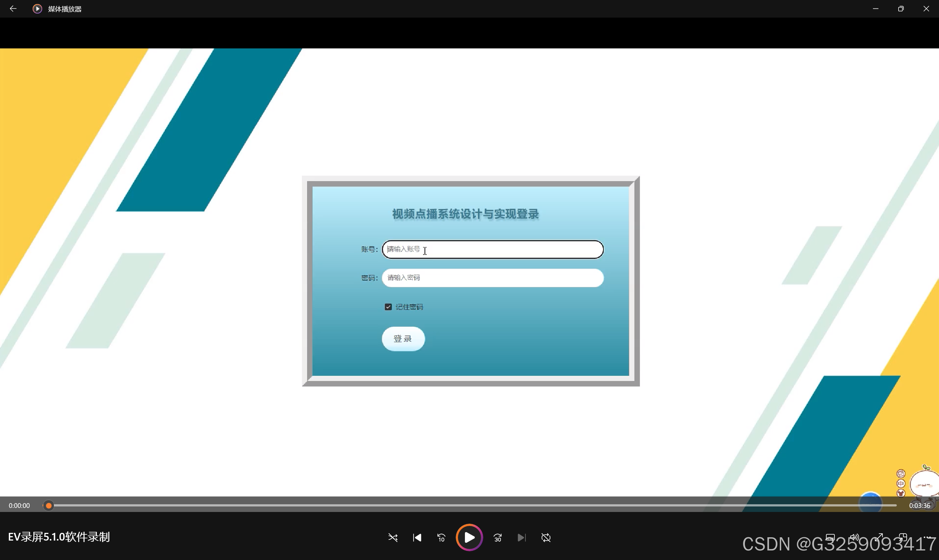Click the blue round floating ball in the video

pyautogui.click(x=870, y=502)
